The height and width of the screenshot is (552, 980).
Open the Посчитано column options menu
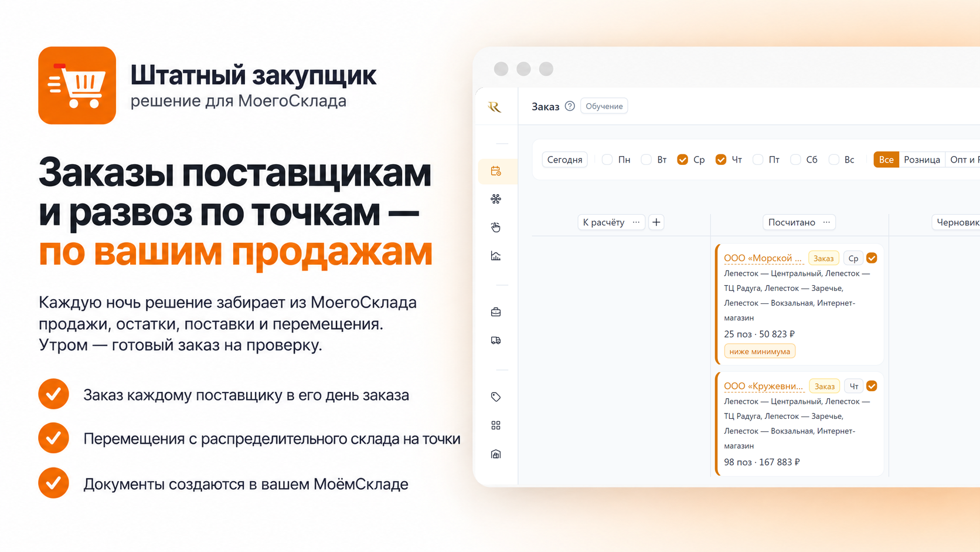(x=826, y=222)
